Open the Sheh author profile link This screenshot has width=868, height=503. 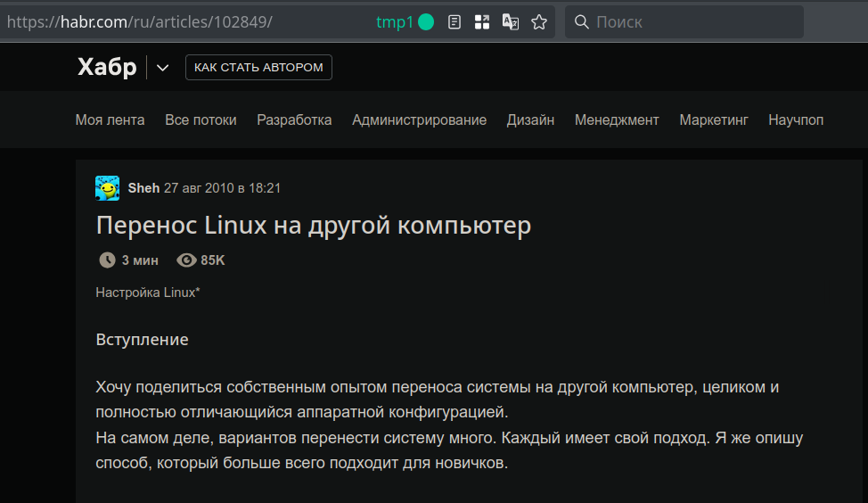point(143,188)
